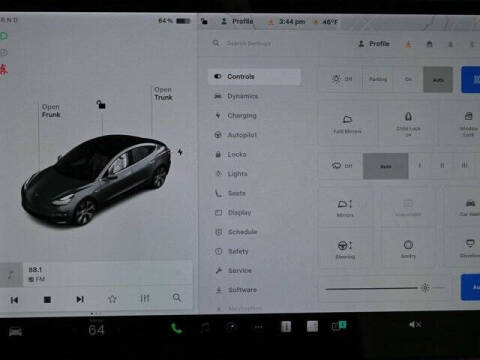Tap Open Frunk label
Viewport: 480px width, 360px height.
[51, 111]
